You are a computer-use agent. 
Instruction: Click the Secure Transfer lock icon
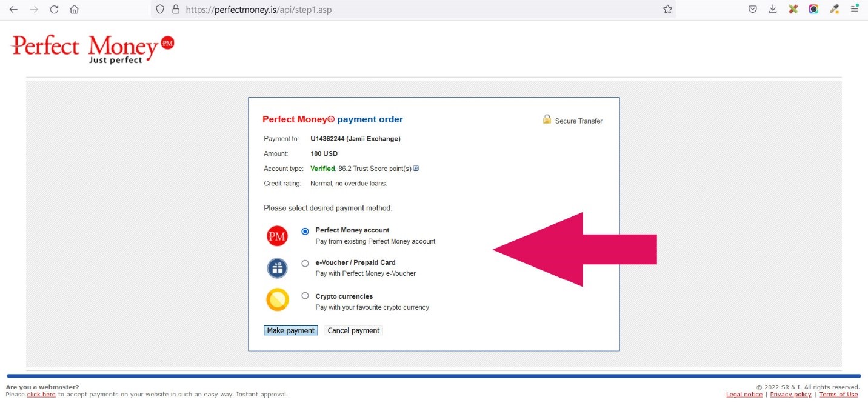click(547, 119)
